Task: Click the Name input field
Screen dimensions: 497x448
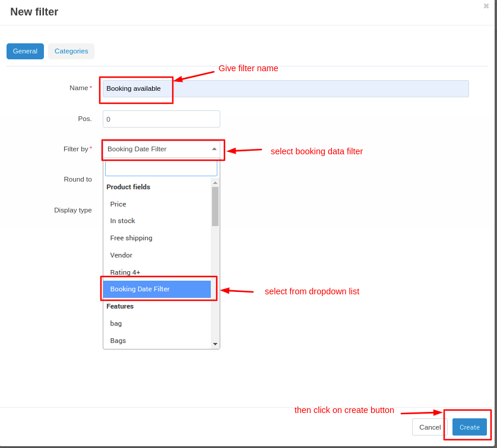Action: click(x=285, y=88)
